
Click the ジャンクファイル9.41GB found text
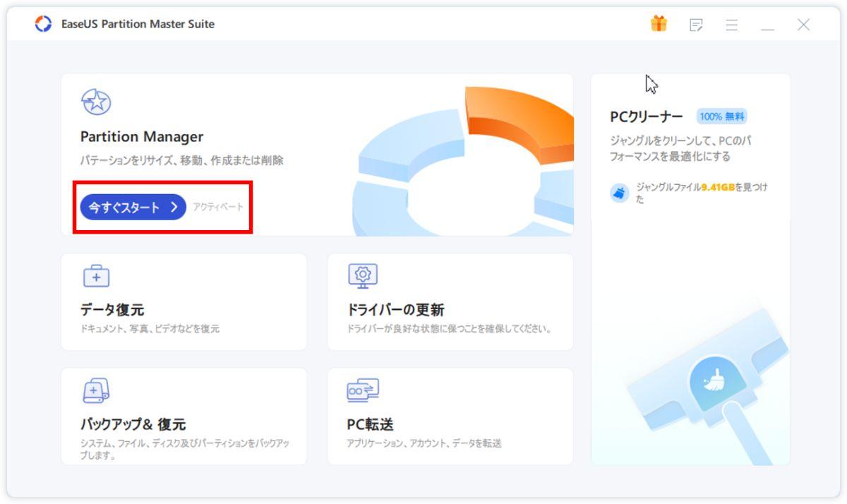702,193
